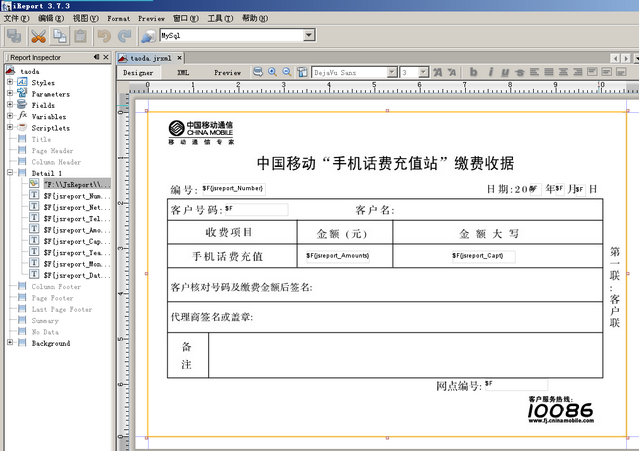Select $F{jsreport_Amo... tree item

tap(77, 230)
